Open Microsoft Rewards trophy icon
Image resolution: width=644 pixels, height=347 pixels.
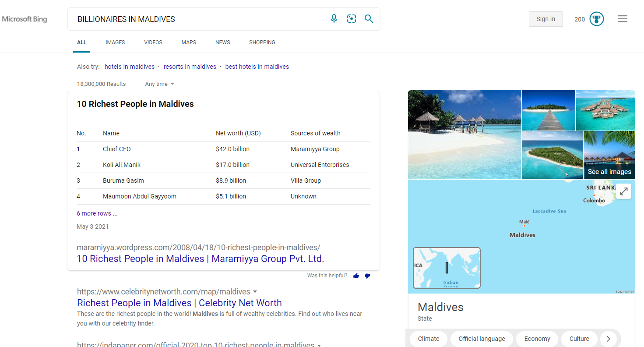pyautogui.click(x=596, y=19)
